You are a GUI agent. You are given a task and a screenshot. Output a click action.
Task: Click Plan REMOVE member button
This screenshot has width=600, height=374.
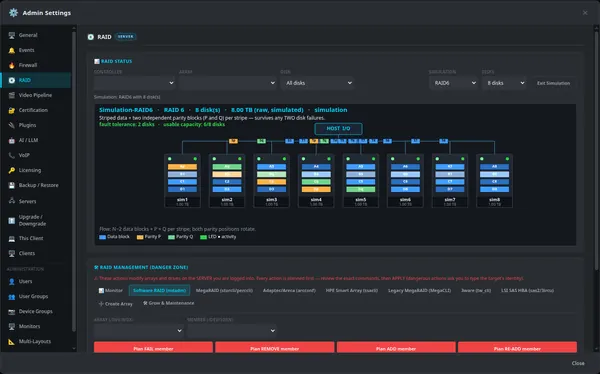tap(275, 348)
